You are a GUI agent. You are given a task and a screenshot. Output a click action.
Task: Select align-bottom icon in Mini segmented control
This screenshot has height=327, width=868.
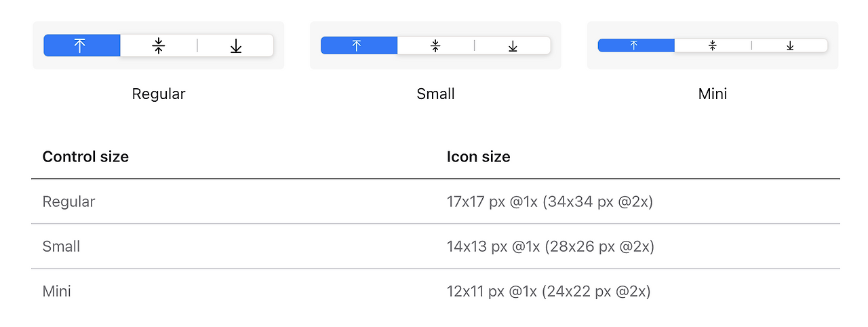[790, 45]
